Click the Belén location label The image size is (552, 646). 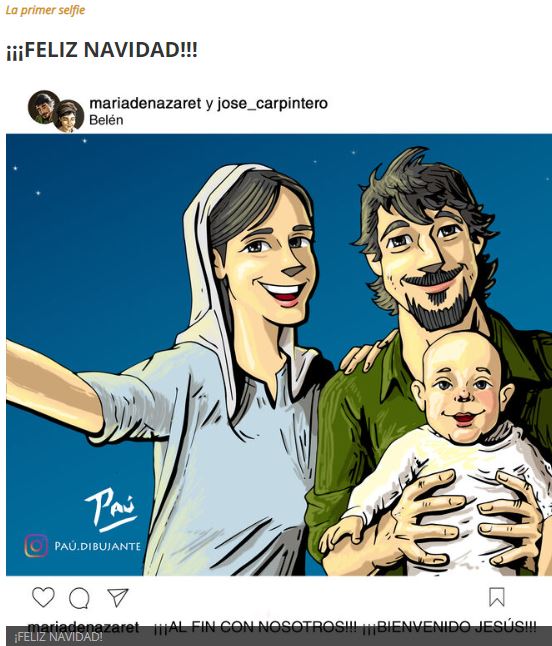(x=106, y=120)
